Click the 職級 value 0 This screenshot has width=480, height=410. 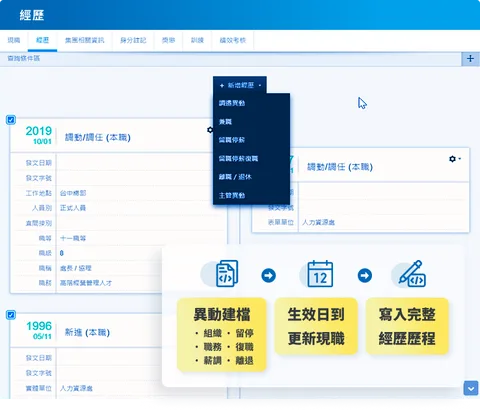62,253
